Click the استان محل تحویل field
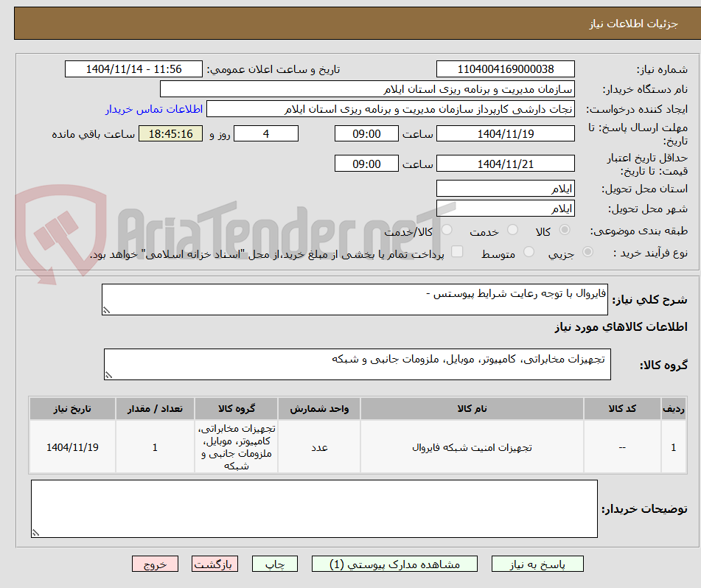Image resolution: width=701 pixels, height=588 pixels. [505, 189]
